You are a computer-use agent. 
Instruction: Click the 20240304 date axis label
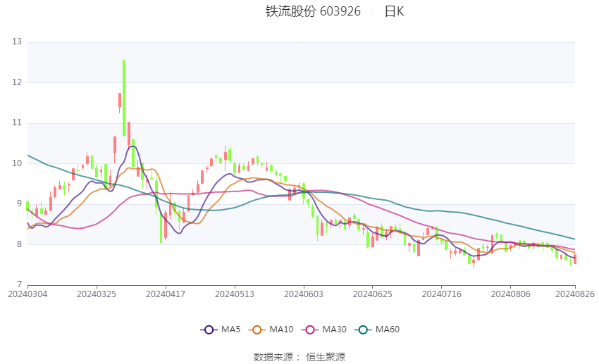27,294
